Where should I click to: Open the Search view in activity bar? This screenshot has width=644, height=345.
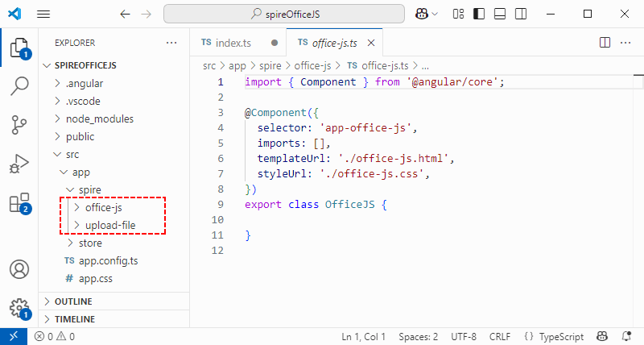click(19, 87)
